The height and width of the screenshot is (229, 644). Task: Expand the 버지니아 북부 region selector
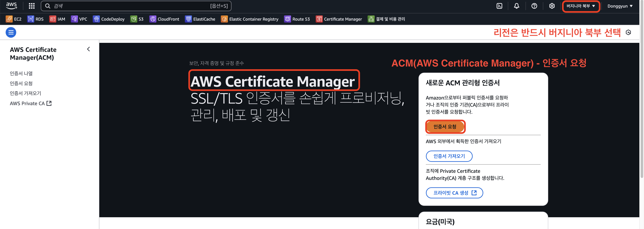(581, 6)
